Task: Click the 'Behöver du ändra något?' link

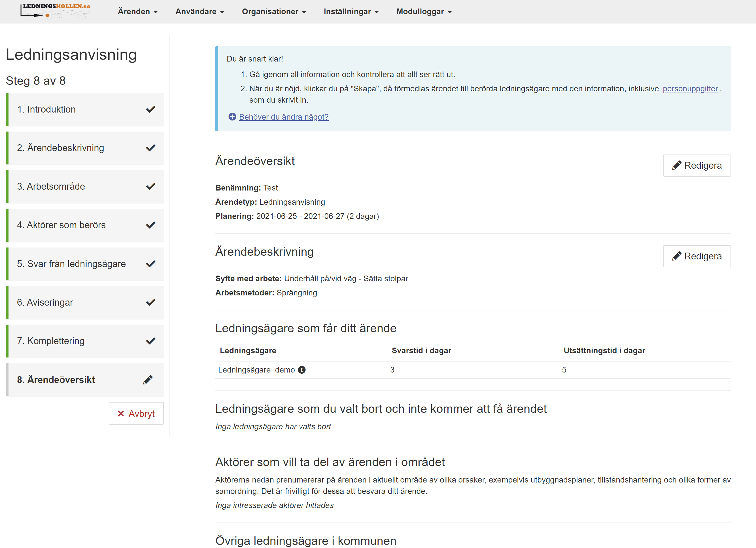Action: [283, 117]
